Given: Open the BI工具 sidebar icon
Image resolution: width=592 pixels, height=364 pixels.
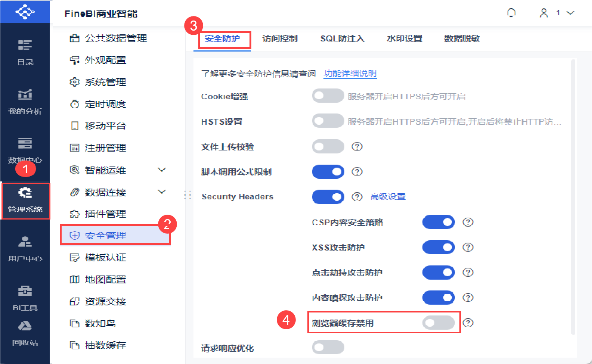Looking at the screenshot, I should [25, 297].
